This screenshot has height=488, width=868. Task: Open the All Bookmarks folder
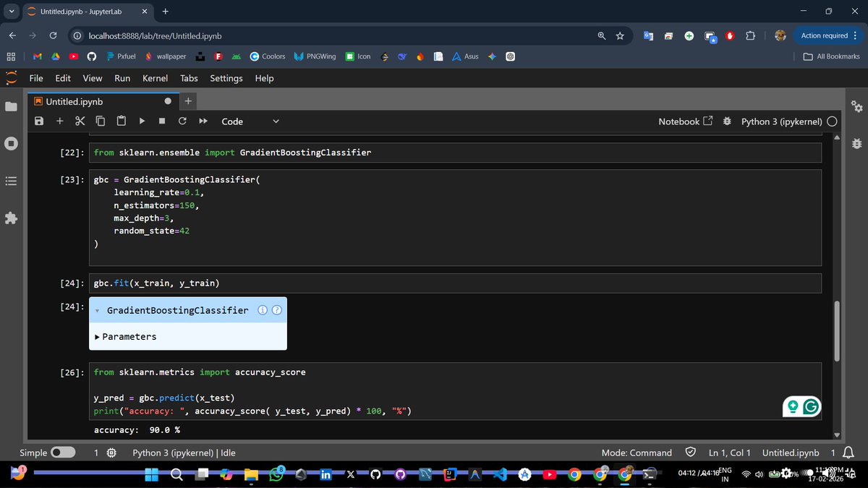[832, 56]
